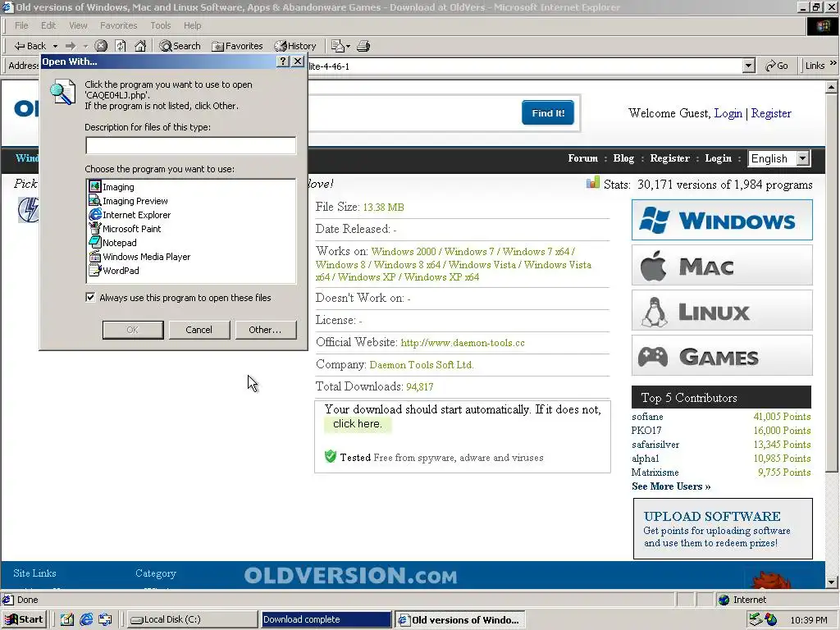The height and width of the screenshot is (630, 840).
Task: Select Notepad in the program list
Action: (x=113, y=243)
